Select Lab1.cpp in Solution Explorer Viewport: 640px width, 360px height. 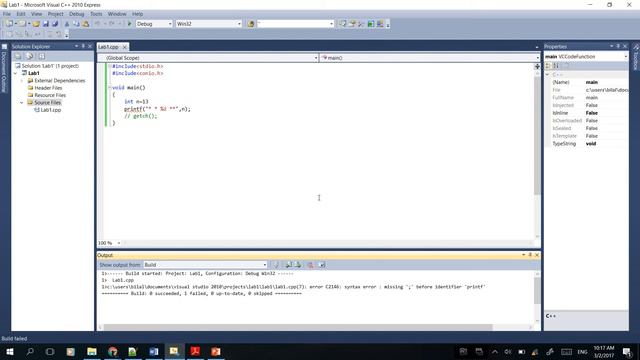click(x=51, y=110)
